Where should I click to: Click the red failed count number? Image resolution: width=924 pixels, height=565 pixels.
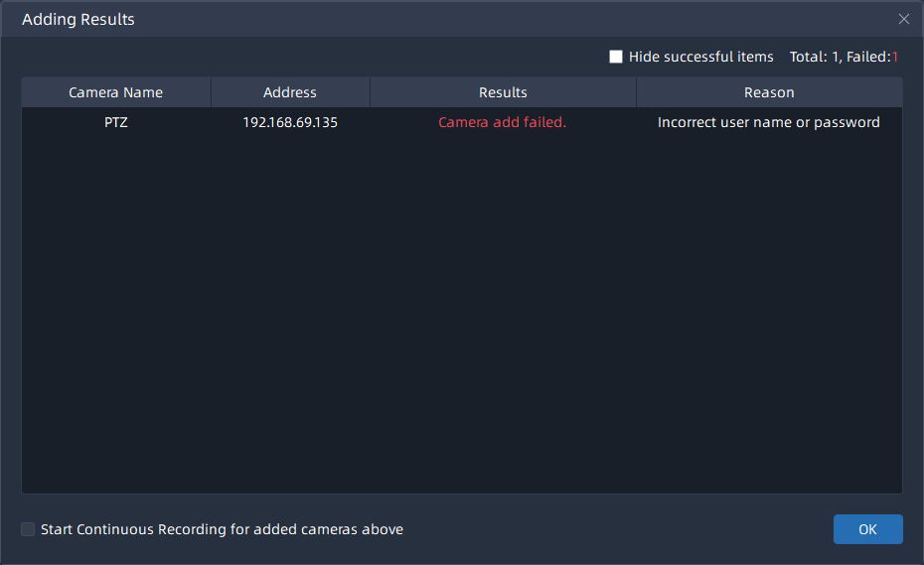895,57
